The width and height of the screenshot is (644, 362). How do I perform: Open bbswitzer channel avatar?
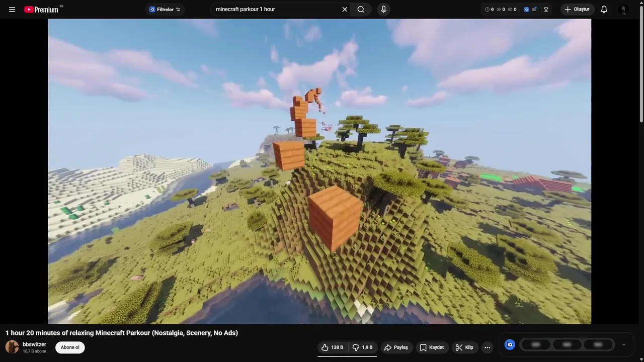(12, 347)
